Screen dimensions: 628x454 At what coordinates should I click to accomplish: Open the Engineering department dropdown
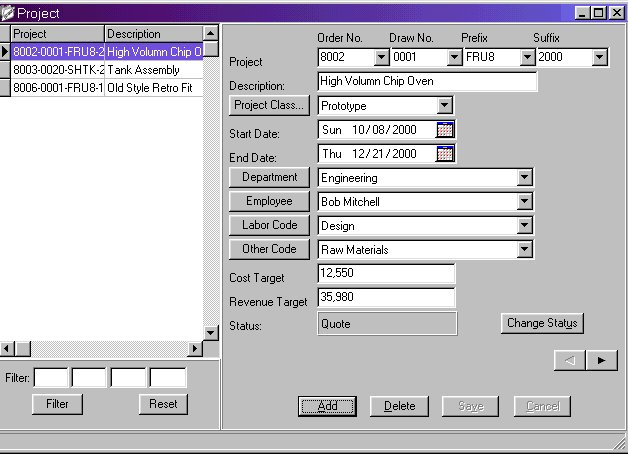click(524, 177)
